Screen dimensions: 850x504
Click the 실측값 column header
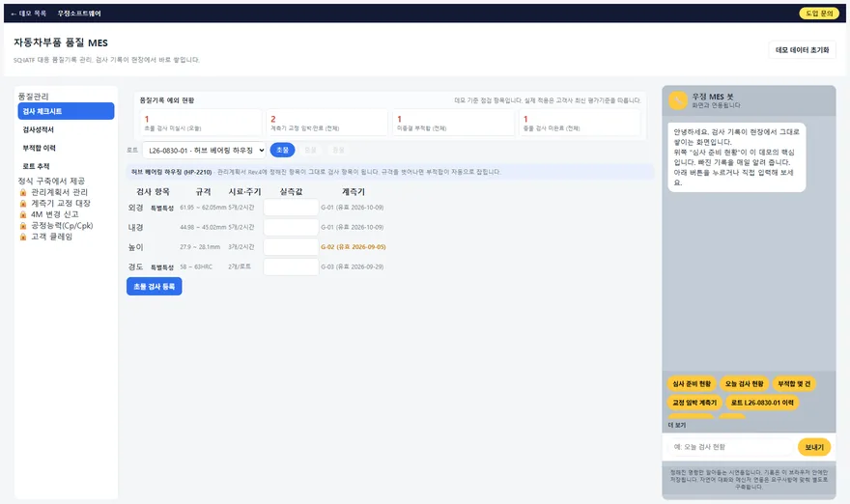291,192
